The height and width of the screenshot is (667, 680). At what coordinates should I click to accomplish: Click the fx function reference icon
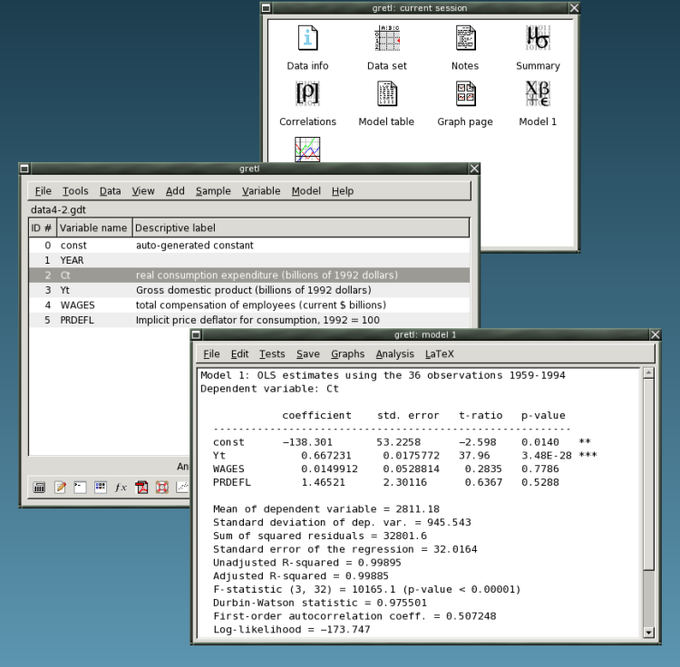click(x=121, y=487)
